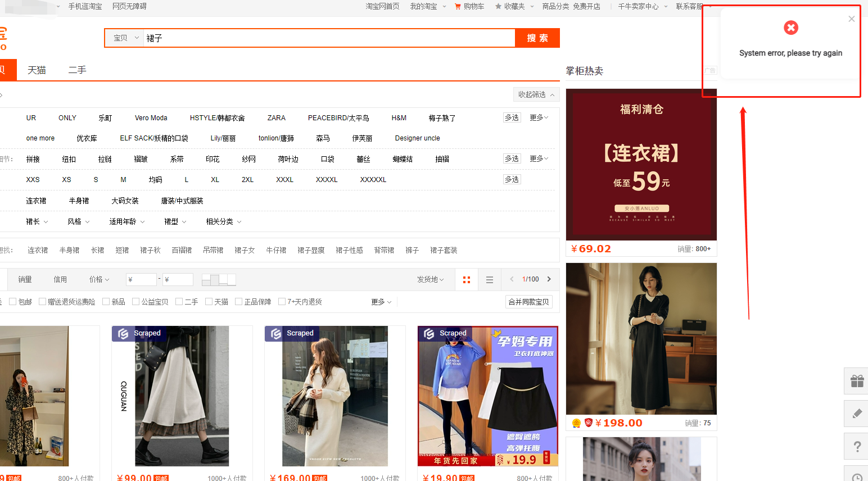
Task: Switch to list view layout
Action: pyautogui.click(x=490, y=279)
